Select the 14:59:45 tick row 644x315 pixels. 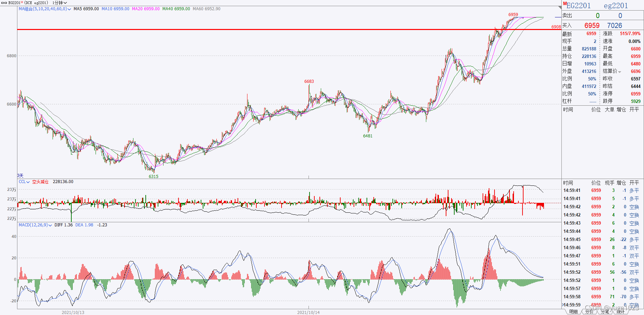(602, 240)
